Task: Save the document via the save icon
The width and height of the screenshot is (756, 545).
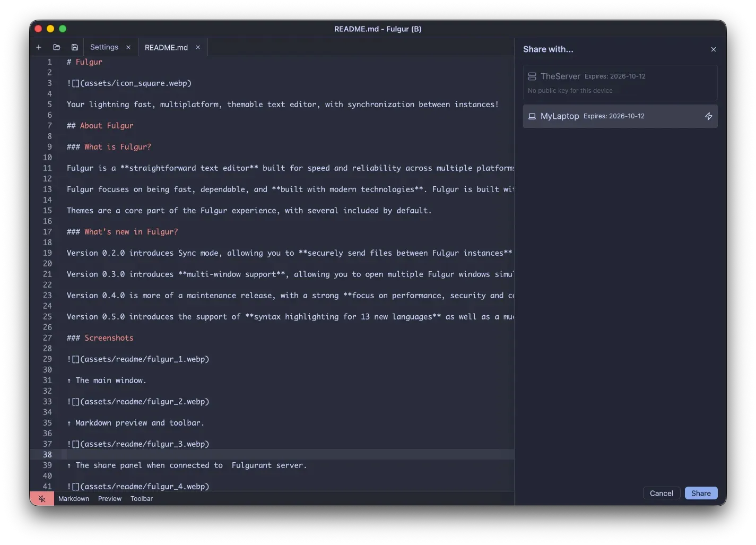Action: pos(74,47)
